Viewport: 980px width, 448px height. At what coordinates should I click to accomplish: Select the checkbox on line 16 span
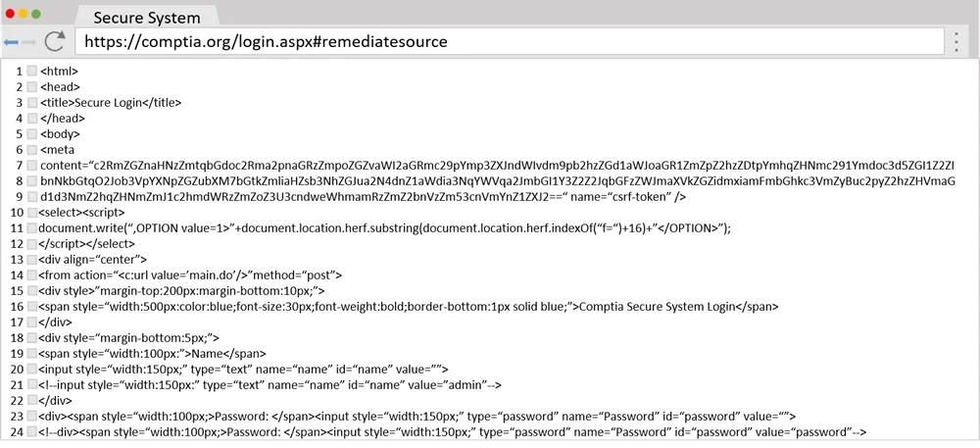(32, 307)
